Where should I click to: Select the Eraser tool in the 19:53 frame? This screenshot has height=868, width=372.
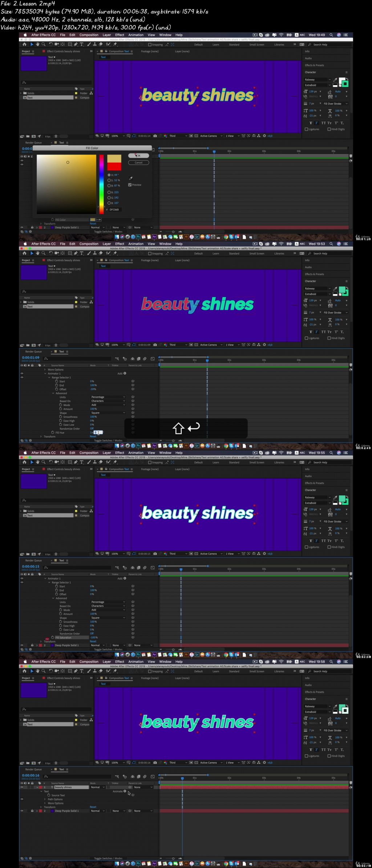[x=101, y=253]
